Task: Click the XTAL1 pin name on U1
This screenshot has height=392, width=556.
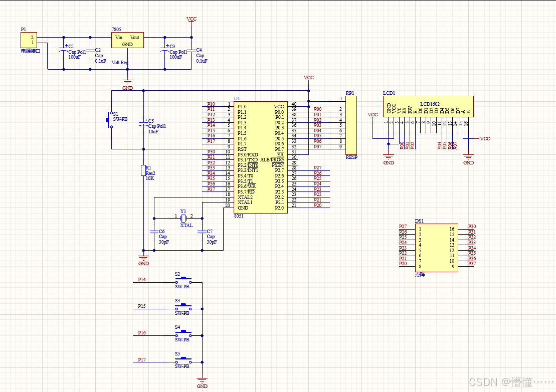Action: coord(245,203)
